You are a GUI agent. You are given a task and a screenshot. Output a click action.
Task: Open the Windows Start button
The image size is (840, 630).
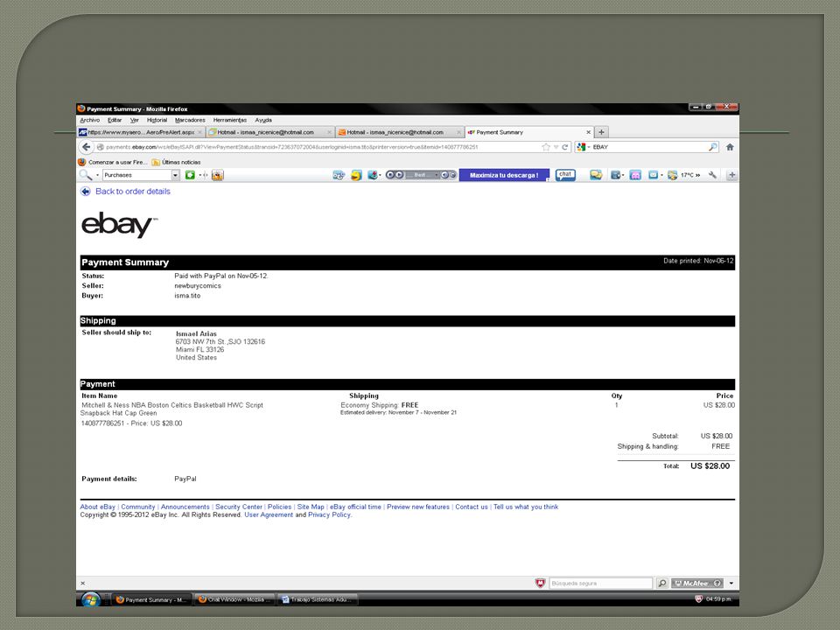point(90,598)
